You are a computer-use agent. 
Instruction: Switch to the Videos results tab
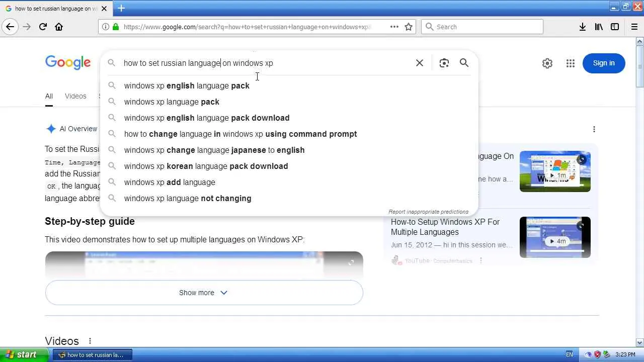(75, 96)
